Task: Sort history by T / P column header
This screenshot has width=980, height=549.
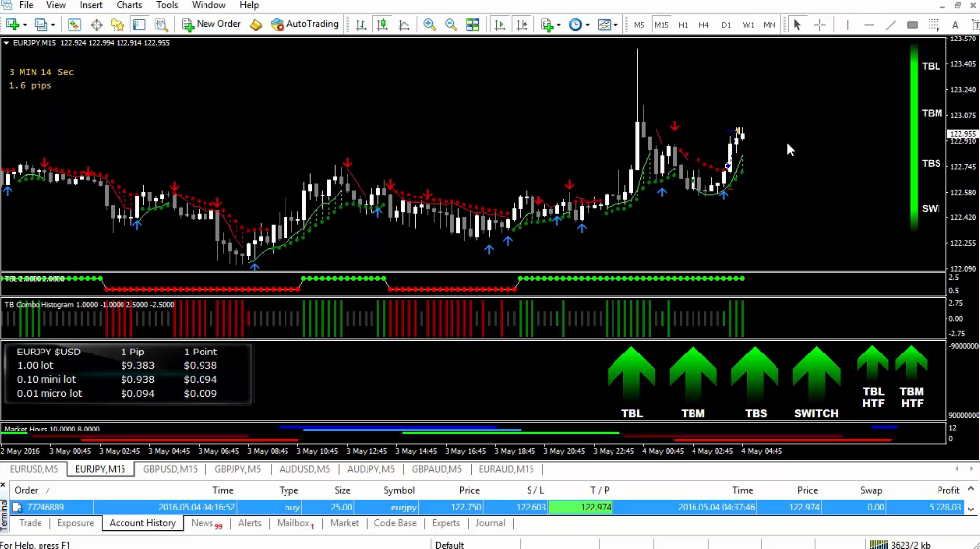Action: pos(599,491)
